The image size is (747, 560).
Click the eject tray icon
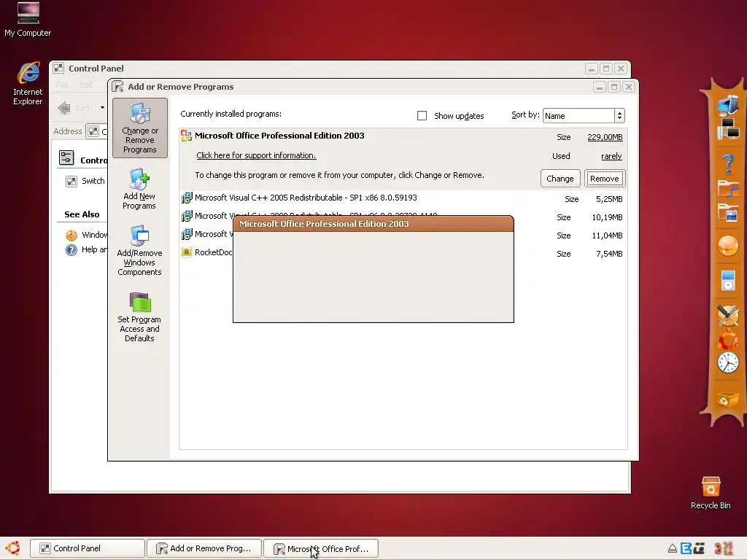[x=672, y=548]
